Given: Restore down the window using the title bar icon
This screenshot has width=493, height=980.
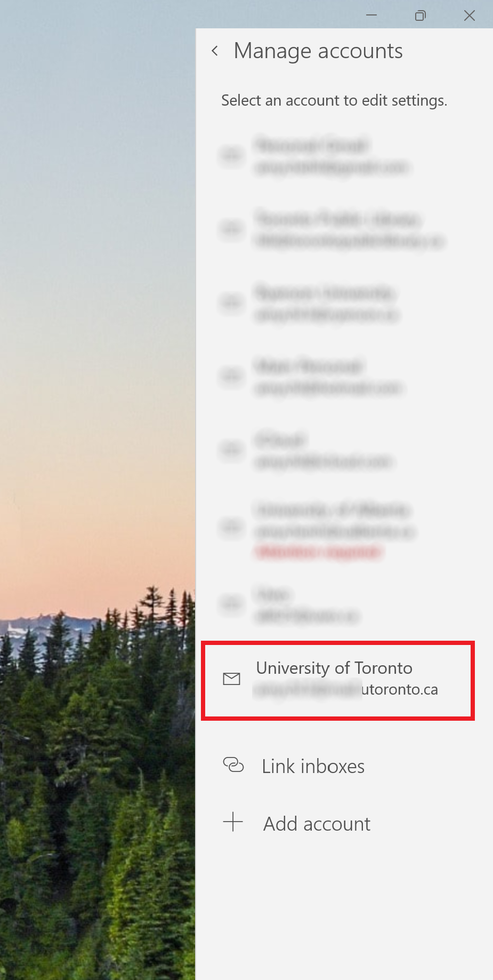Looking at the screenshot, I should tap(420, 15).
